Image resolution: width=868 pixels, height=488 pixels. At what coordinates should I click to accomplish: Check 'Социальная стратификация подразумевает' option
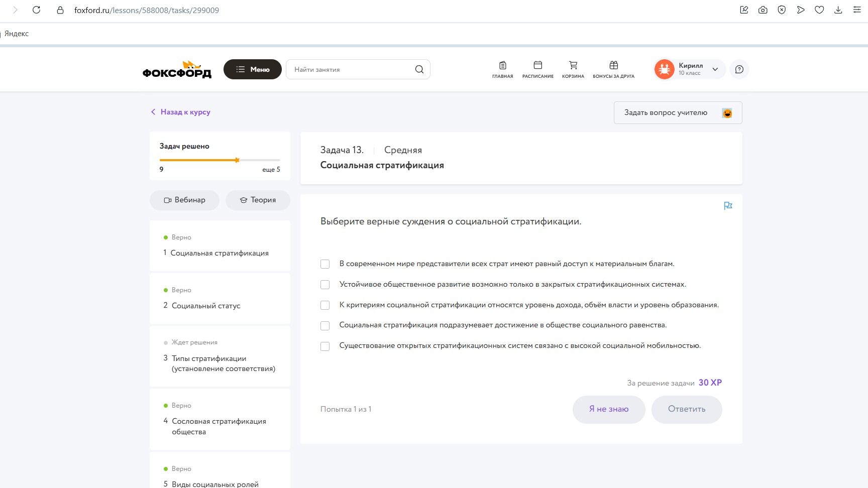point(325,326)
